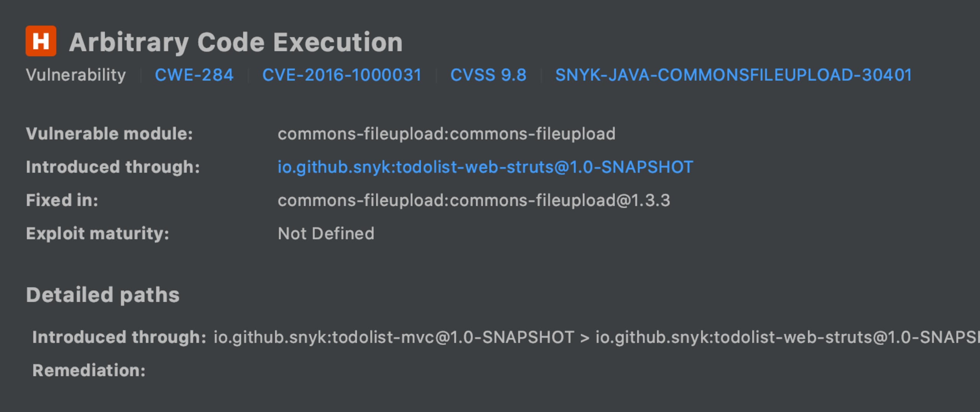Select the commons-fileupload:commons-fileupload module text
The image size is (980, 412).
(446, 134)
